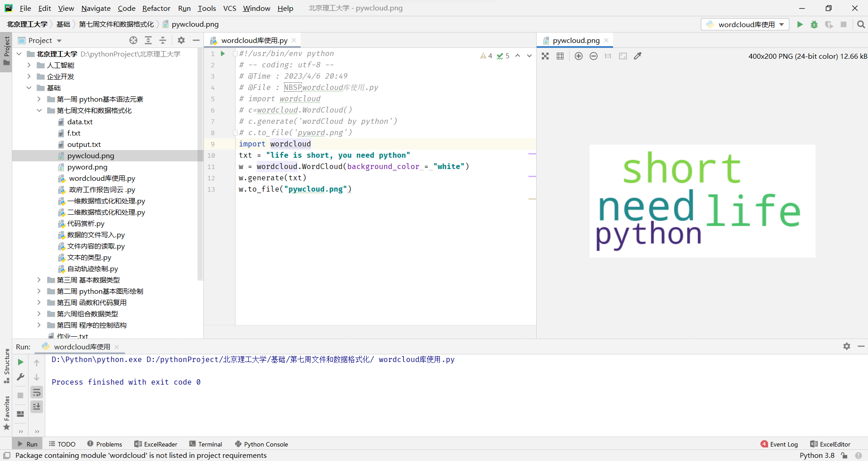Open the Refactor menu
This screenshot has height=461, width=868.
(x=156, y=8)
